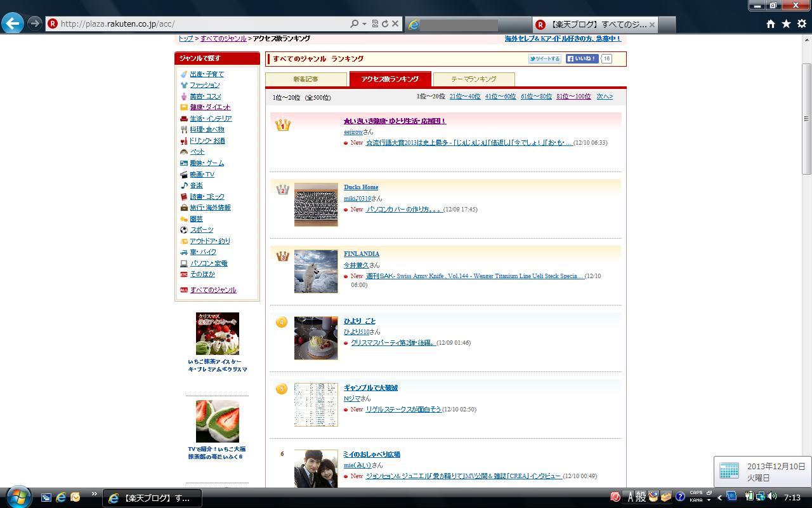Click the vertical page scrollbar thumb
The image size is (812, 508).
pos(806,118)
